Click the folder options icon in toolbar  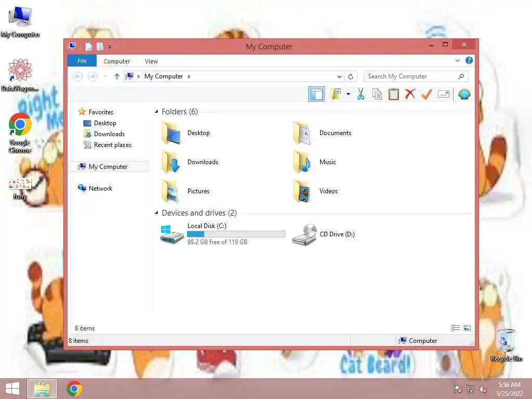click(336, 94)
